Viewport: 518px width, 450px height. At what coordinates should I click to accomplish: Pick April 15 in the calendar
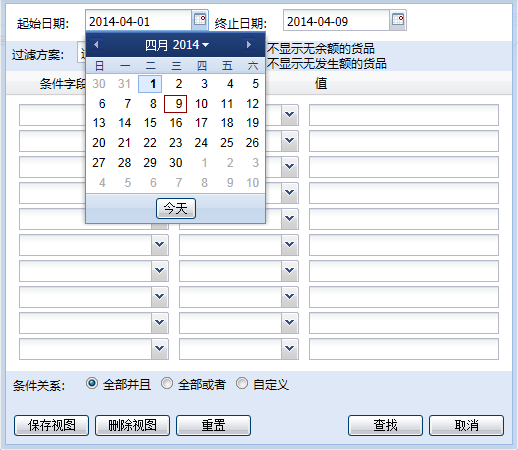tap(150, 123)
